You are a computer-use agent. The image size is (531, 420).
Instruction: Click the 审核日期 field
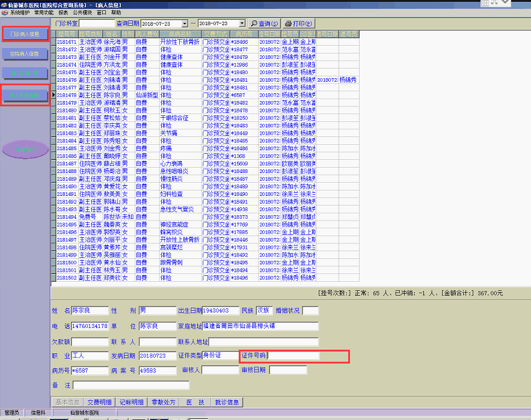[x=288, y=370]
